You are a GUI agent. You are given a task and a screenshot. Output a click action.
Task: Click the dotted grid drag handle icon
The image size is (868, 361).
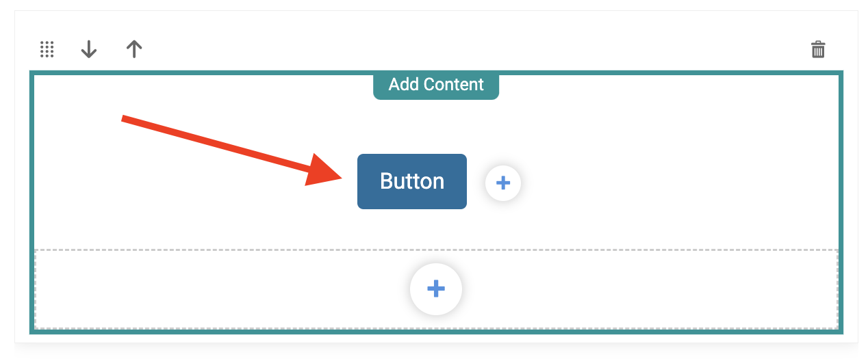(x=47, y=49)
